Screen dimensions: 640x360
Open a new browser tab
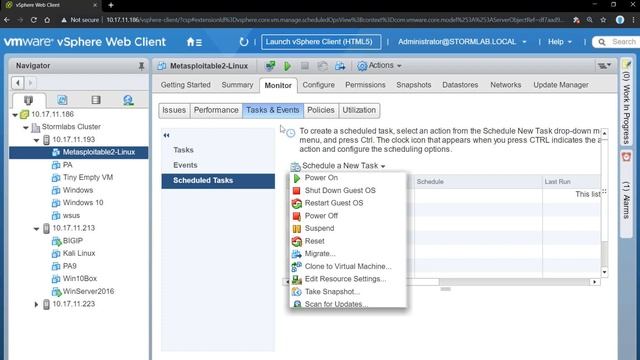tap(111, 5)
